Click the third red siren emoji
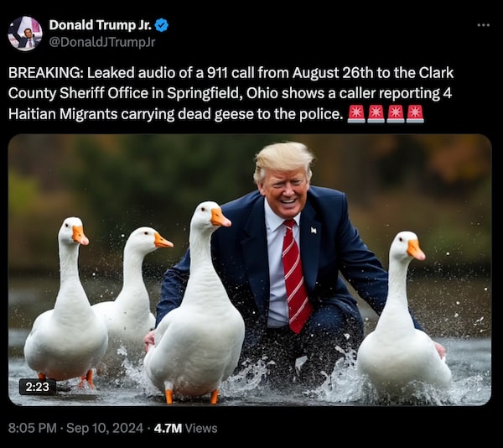503x448 pixels. click(395, 114)
